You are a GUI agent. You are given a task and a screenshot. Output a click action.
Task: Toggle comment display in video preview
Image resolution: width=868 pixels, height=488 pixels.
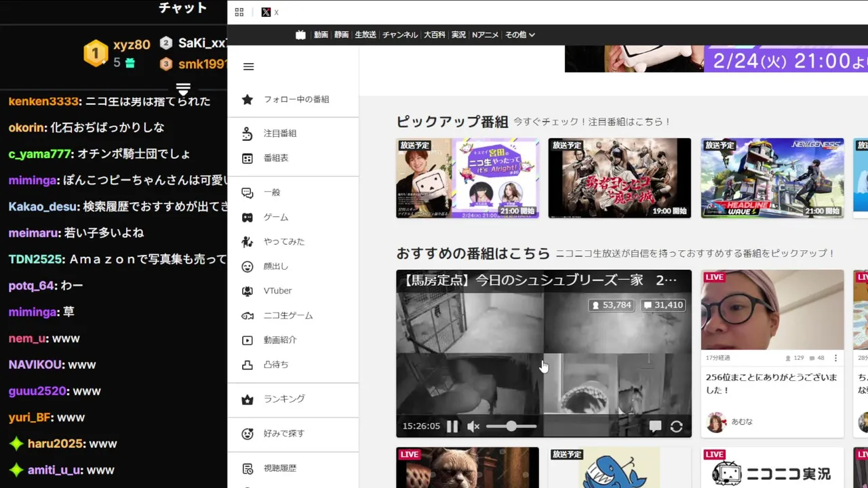point(655,426)
